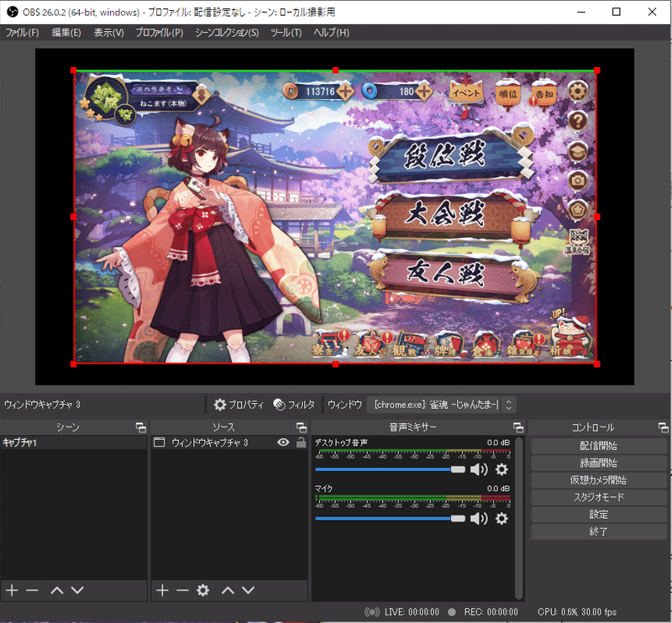Image resolution: width=672 pixels, height=623 pixels.
Task: Remove selected source with minus icon
Action: pyautogui.click(x=182, y=590)
